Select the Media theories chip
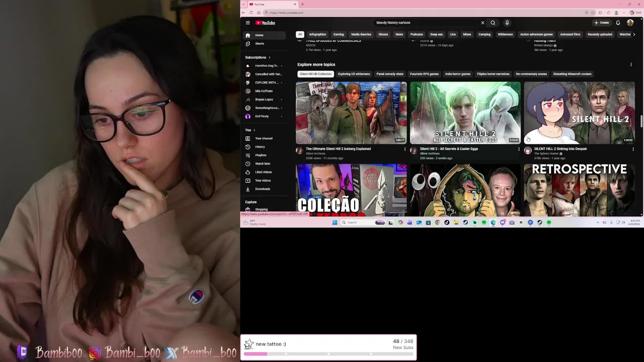Image resolution: width=644 pixels, height=362 pixels. tap(361, 34)
